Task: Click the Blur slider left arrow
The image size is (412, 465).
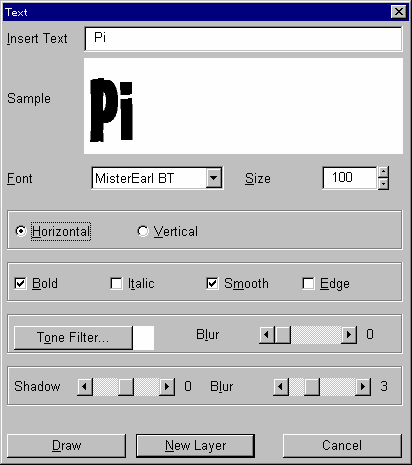Action: 267,334
